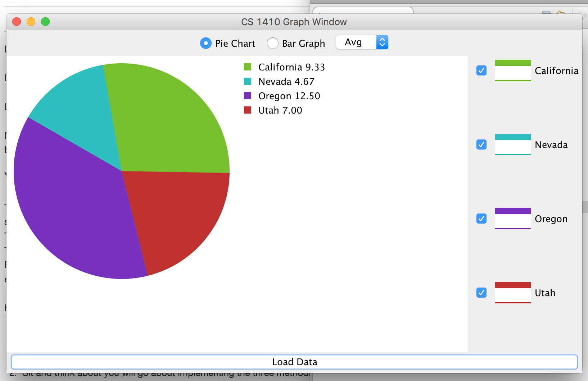588x381 pixels.
Task: Toggle the Utah checkbox
Action: (x=481, y=293)
